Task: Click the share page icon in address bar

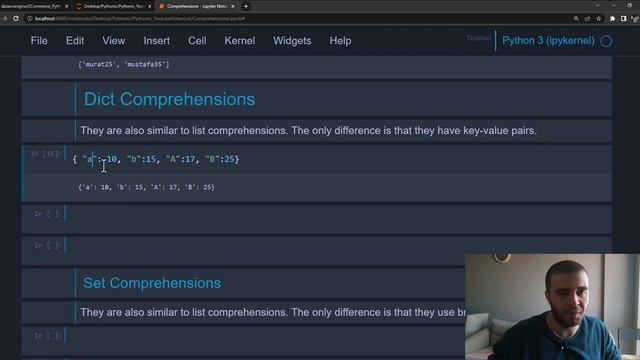Action: point(587,18)
